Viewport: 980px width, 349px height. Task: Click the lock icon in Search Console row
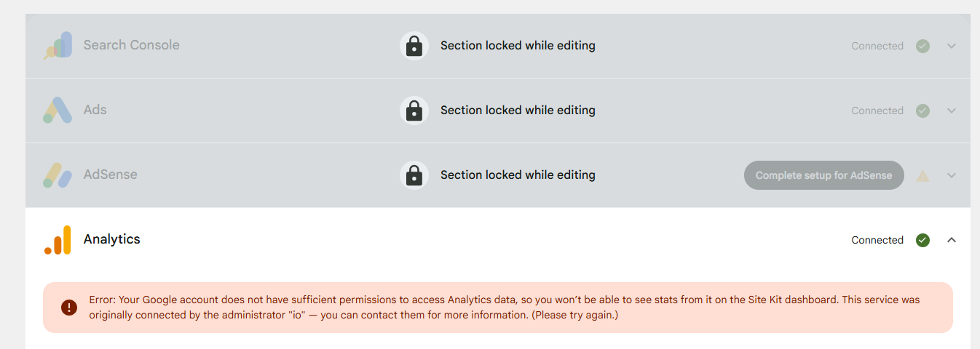414,46
